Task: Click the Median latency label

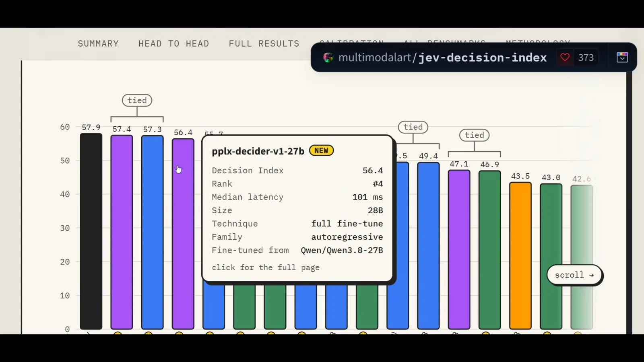Action: pos(248,197)
